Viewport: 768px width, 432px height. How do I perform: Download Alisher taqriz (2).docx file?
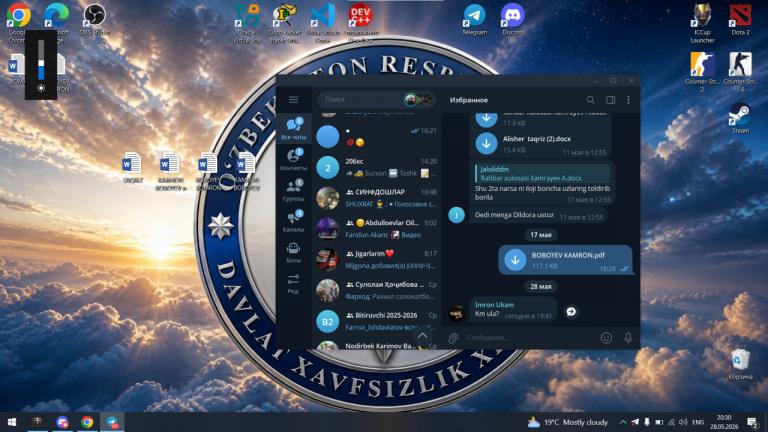coord(486,144)
